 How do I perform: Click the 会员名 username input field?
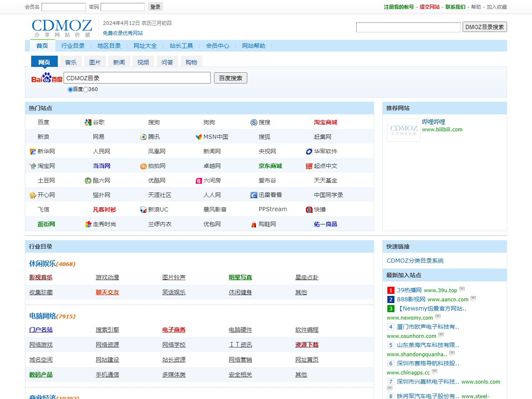coord(63,7)
